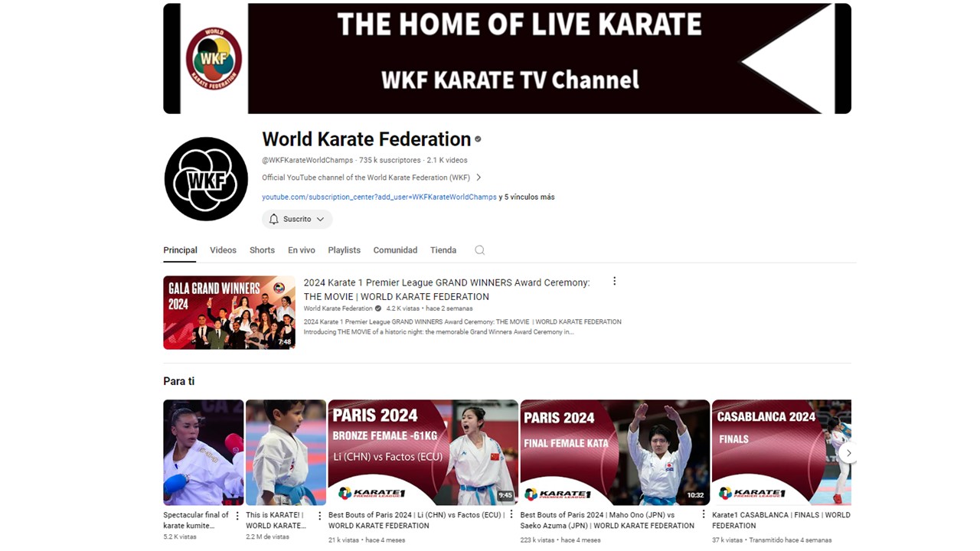Click the '21 k vistas' video stats
The image size is (980, 551).
point(367,540)
